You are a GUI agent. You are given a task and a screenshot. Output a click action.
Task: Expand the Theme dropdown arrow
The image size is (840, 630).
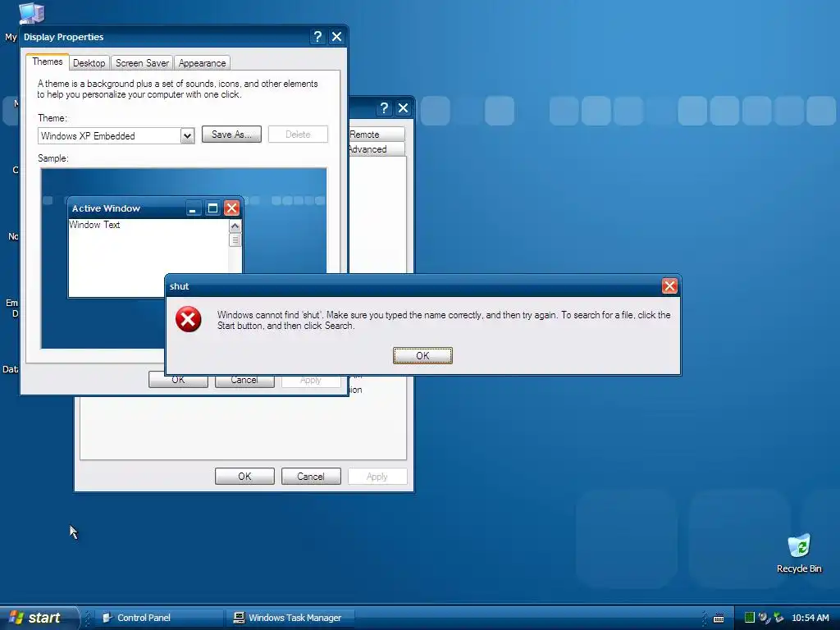pyautogui.click(x=186, y=135)
